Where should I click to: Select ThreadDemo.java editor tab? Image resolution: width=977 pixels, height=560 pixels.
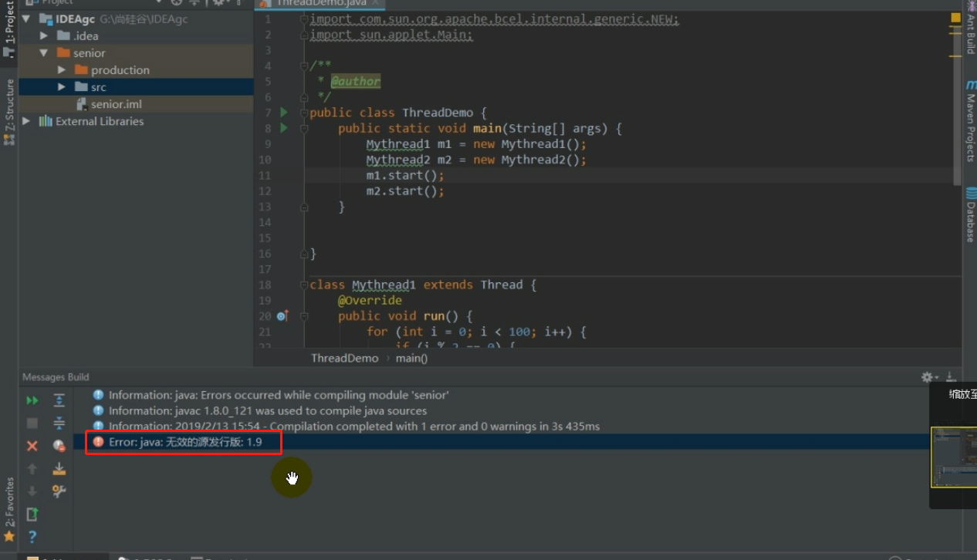(319, 3)
